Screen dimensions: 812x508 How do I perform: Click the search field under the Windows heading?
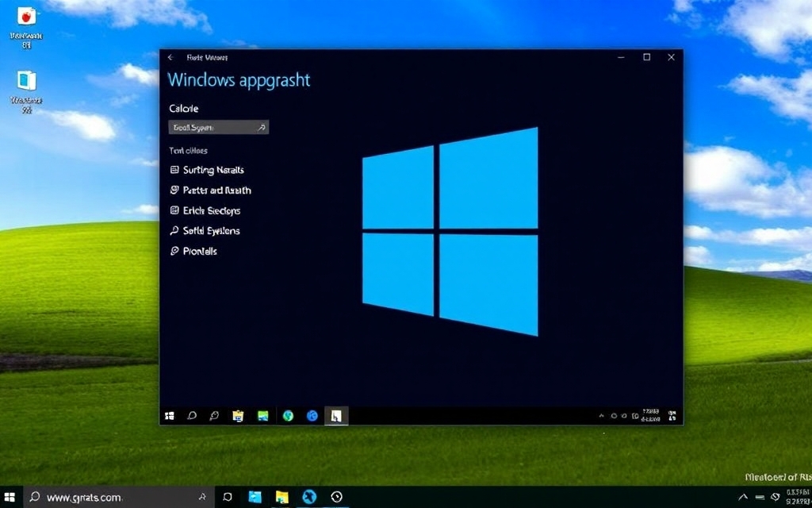click(x=219, y=128)
